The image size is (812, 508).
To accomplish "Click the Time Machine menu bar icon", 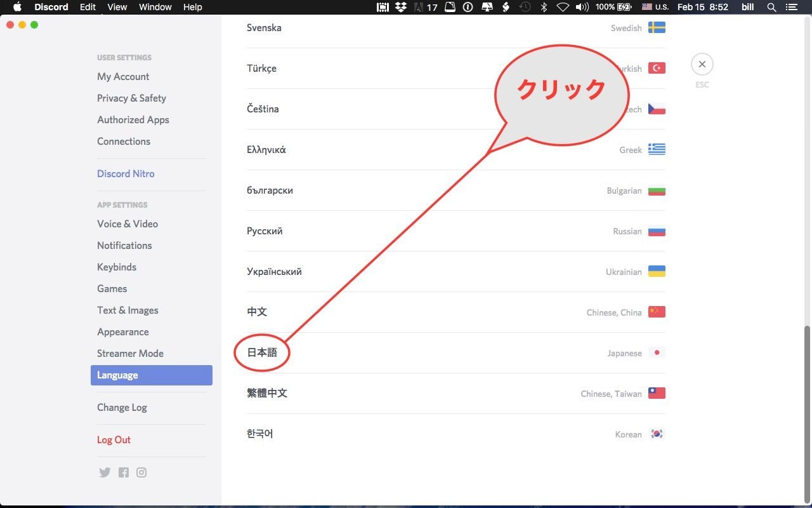I will click(x=525, y=7).
